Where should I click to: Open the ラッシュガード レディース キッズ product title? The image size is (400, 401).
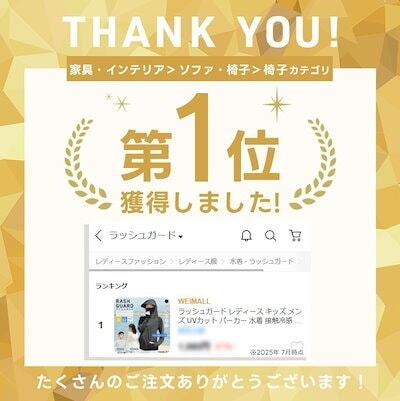click(240, 316)
